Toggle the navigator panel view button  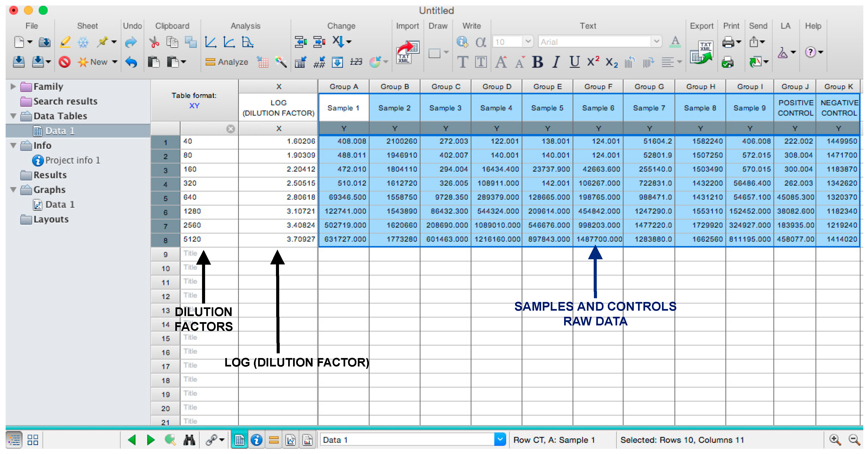click(x=14, y=439)
